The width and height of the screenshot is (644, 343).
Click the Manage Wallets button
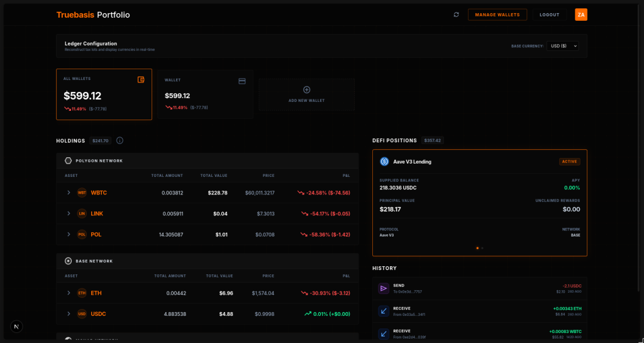point(497,14)
